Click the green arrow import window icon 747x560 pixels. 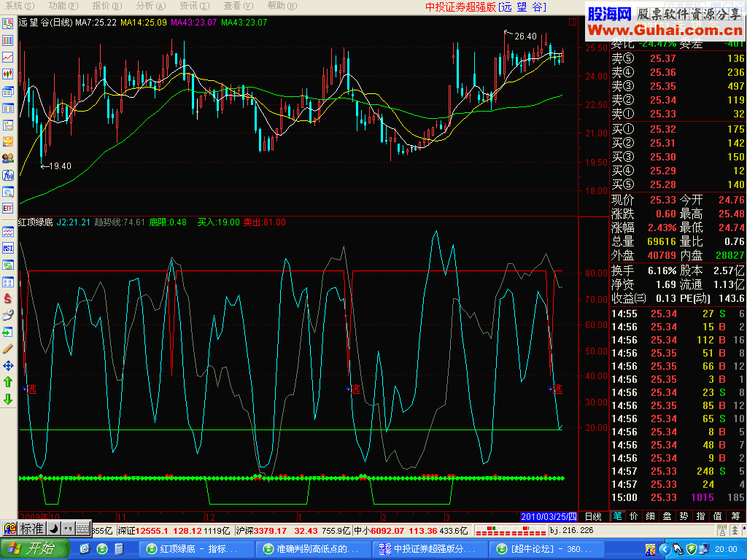[x=8, y=332]
